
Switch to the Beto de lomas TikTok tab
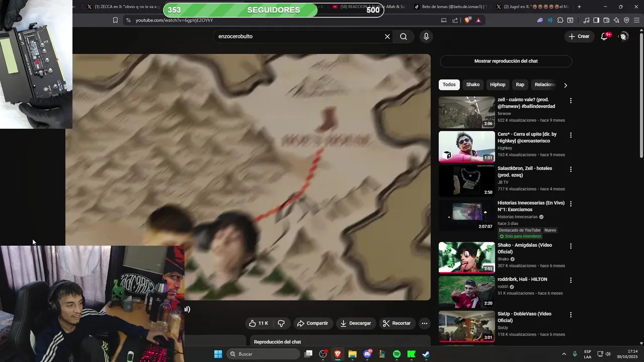[x=450, y=7]
